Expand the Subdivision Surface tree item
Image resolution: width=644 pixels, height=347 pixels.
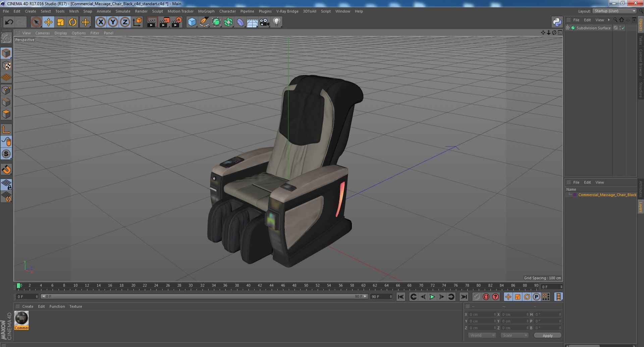(568, 28)
